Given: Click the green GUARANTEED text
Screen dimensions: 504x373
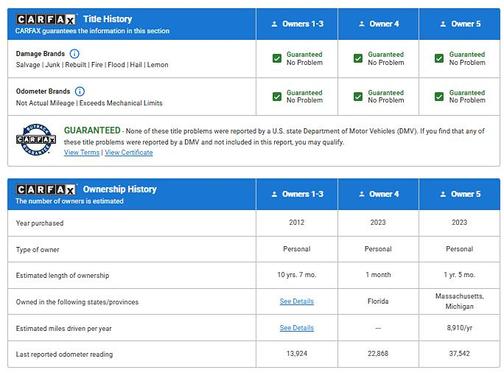Looking at the screenshot, I should coord(92,130).
